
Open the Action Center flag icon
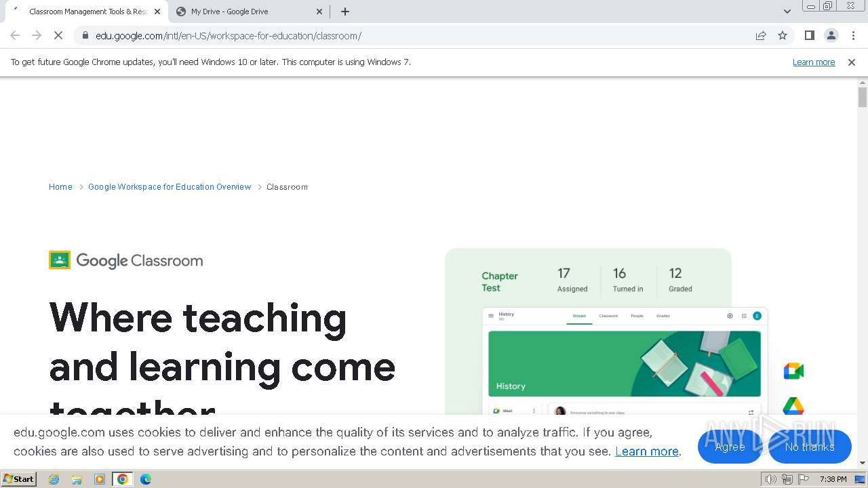[x=803, y=479]
